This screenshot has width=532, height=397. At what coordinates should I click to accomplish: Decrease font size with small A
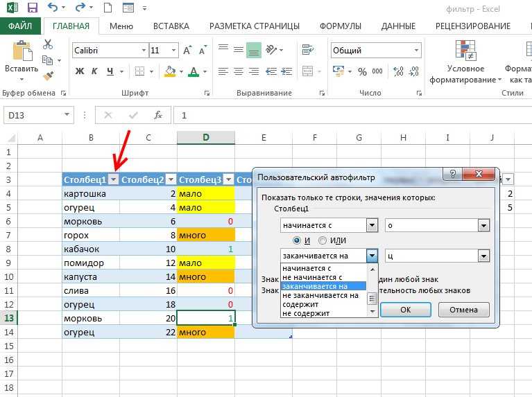203,51
